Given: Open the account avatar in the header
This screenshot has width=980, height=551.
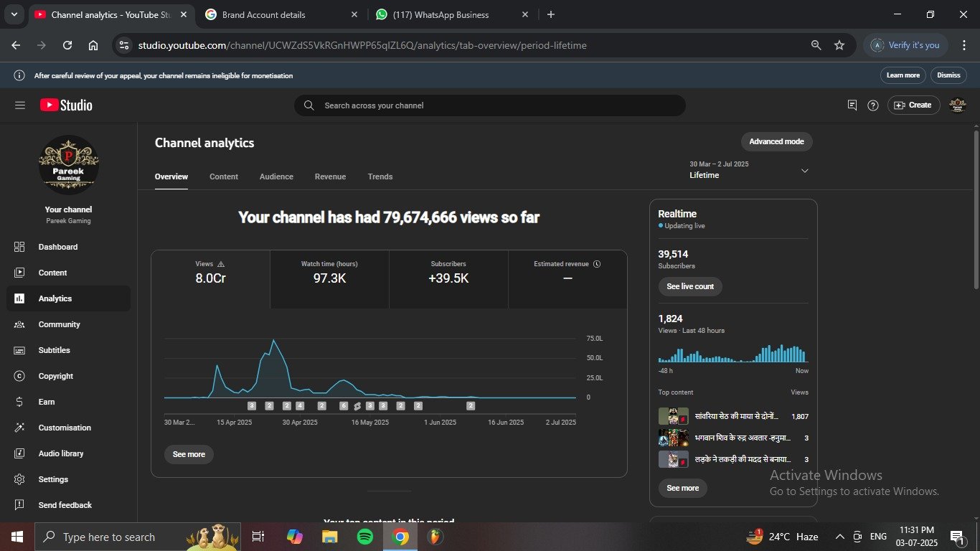Looking at the screenshot, I should pyautogui.click(x=958, y=105).
